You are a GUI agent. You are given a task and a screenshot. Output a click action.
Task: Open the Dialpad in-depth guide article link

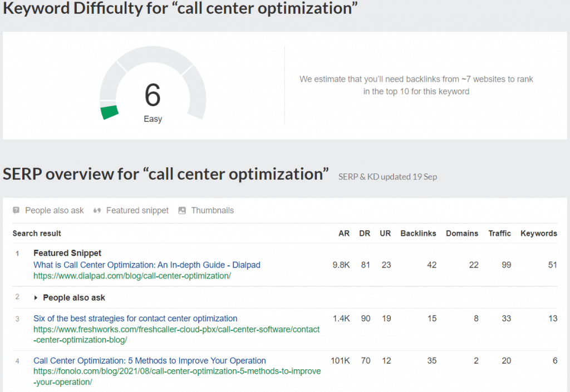(x=146, y=265)
